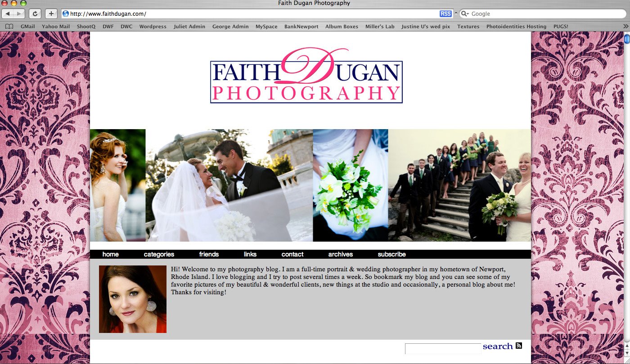The image size is (630, 364).
Task: Open the BankNewport bookmark
Action: coord(301,27)
